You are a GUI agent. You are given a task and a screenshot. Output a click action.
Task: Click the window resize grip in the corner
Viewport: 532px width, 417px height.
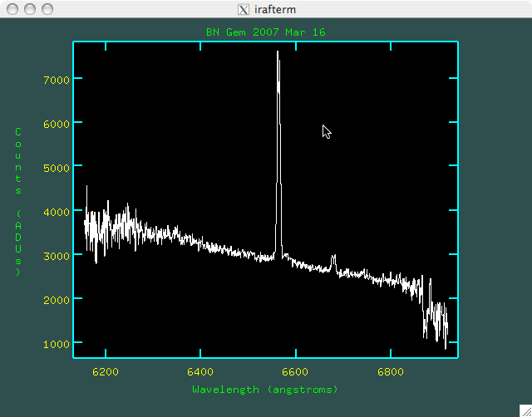tap(525, 410)
